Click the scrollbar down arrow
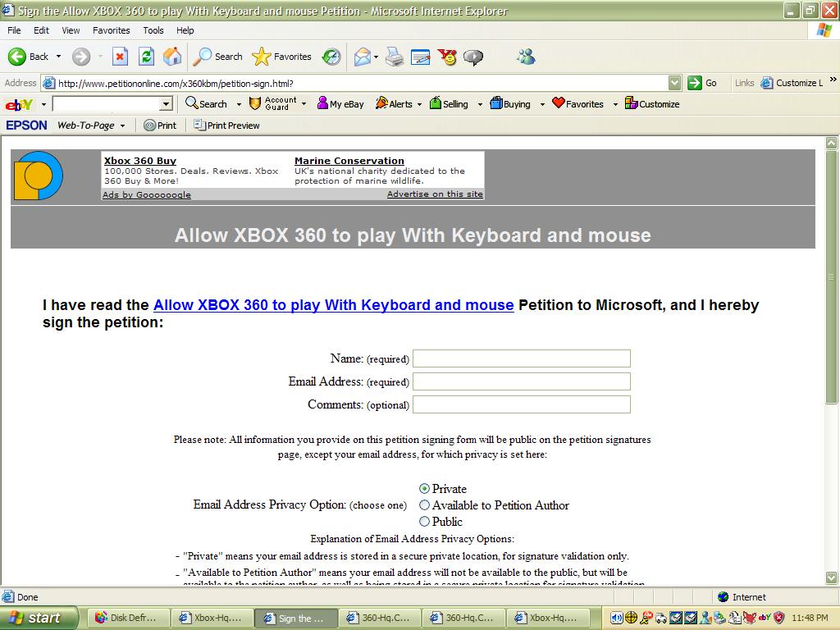The width and height of the screenshot is (840, 630). 832,577
